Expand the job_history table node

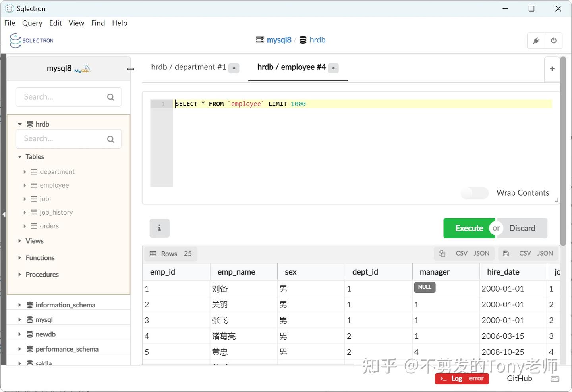point(25,212)
